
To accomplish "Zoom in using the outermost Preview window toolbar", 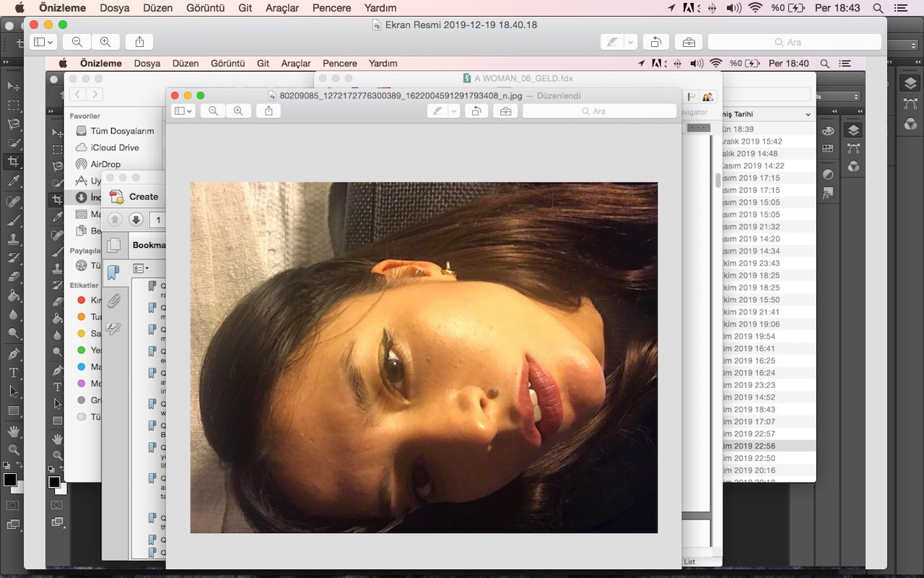I will click(105, 42).
